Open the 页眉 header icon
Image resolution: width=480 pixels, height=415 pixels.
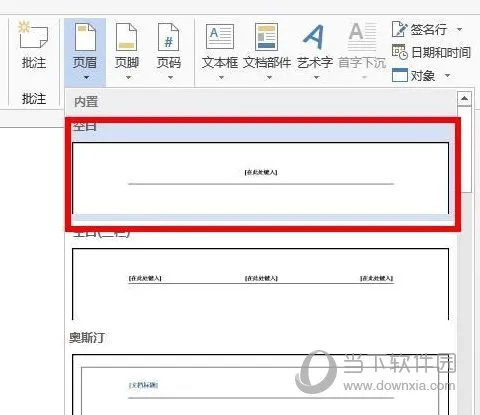(85, 37)
